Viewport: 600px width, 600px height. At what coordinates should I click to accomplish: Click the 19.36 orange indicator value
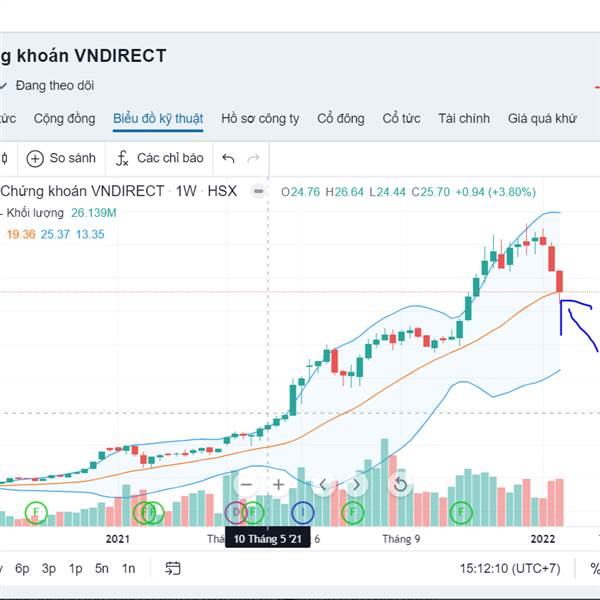pyautogui.click(x=21, y=234)
